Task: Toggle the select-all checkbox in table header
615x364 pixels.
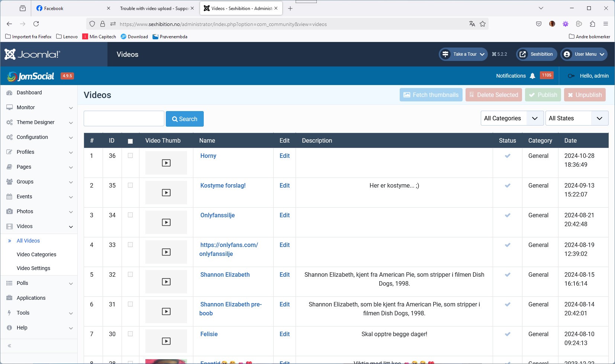Action: pyautogui.click(x=130, y=141)
